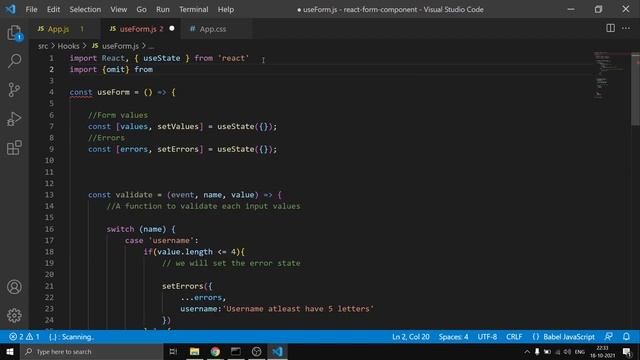640x360 pixels.
Task: Open the Help menu
Action: coord(225,9)
